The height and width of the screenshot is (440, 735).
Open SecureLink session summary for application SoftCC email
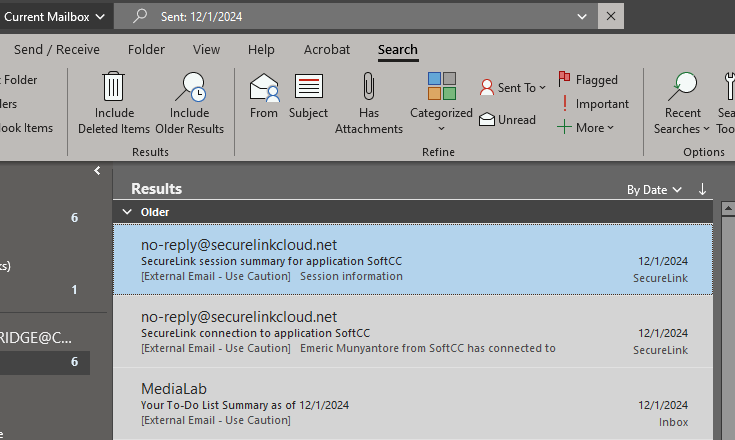tap(413, 260)
